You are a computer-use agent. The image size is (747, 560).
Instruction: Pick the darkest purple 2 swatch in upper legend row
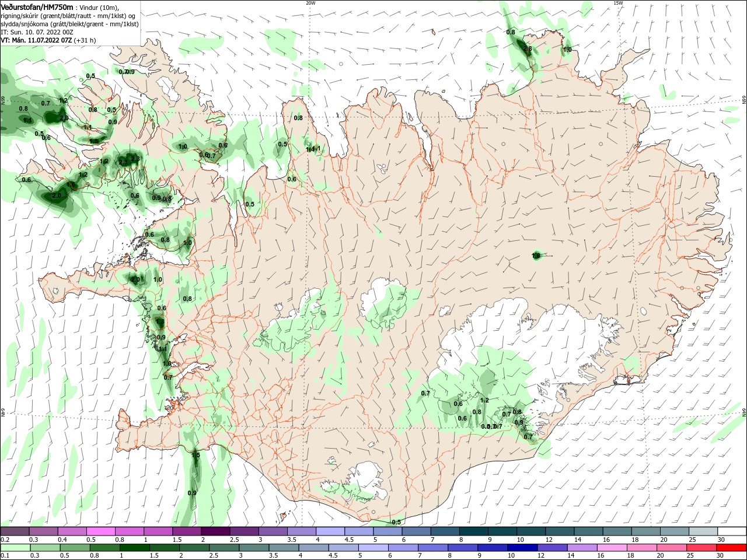click(x=215, y=531)
